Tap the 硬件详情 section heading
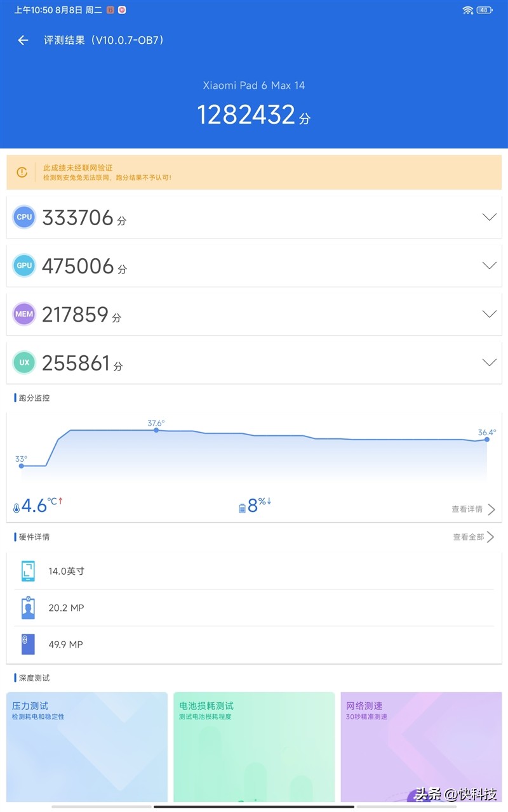The height and width of the screenshot is (812, 508). (34, 537)
